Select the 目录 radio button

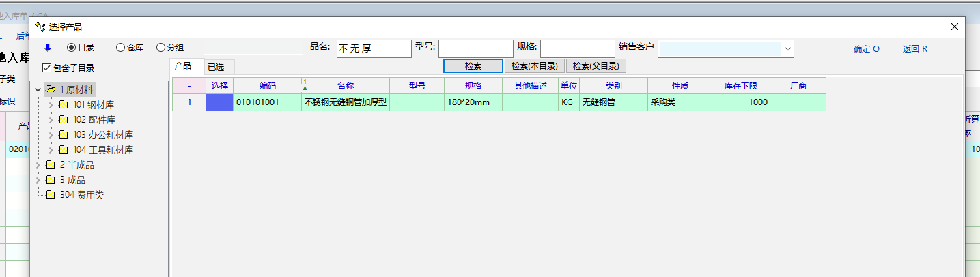[x=71, y=48]
